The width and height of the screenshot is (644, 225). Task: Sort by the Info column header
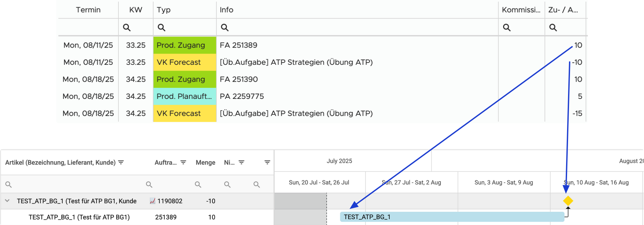point(227,10)
